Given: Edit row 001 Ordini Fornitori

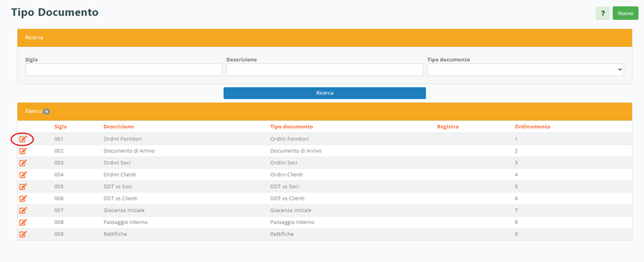Looking at the screenshot, I should 23,139.
